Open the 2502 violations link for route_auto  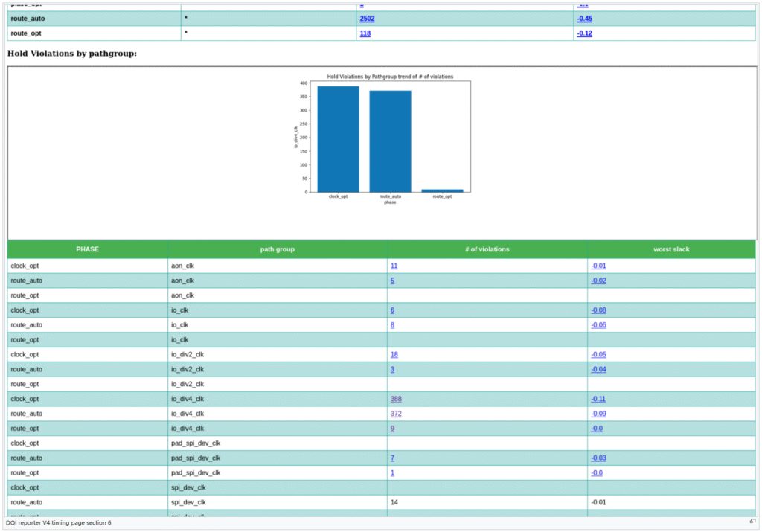[366, 19]
